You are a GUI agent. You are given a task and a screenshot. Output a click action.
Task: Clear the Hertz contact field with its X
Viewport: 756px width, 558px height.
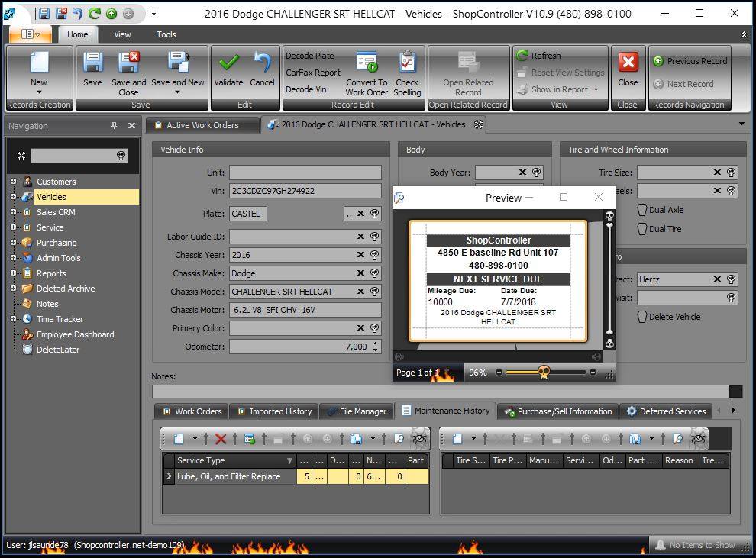click(x=717, y=279)
